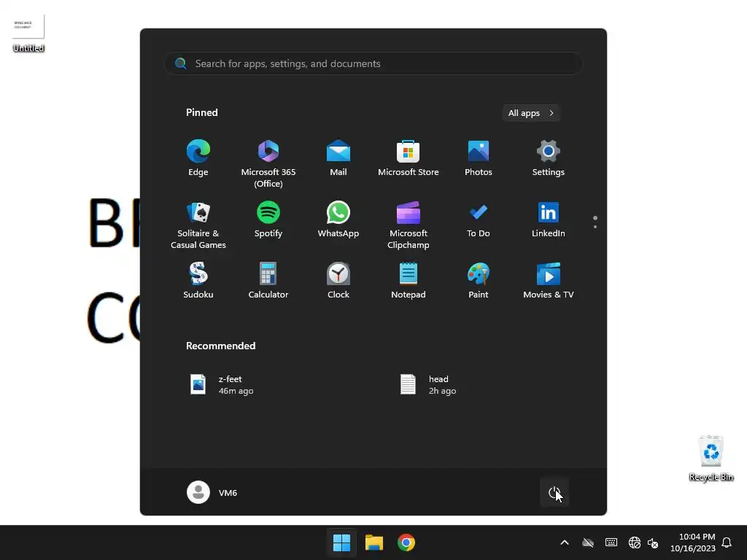Go to next page of pinned apps

pyautogui.click(x=595, y=227)
